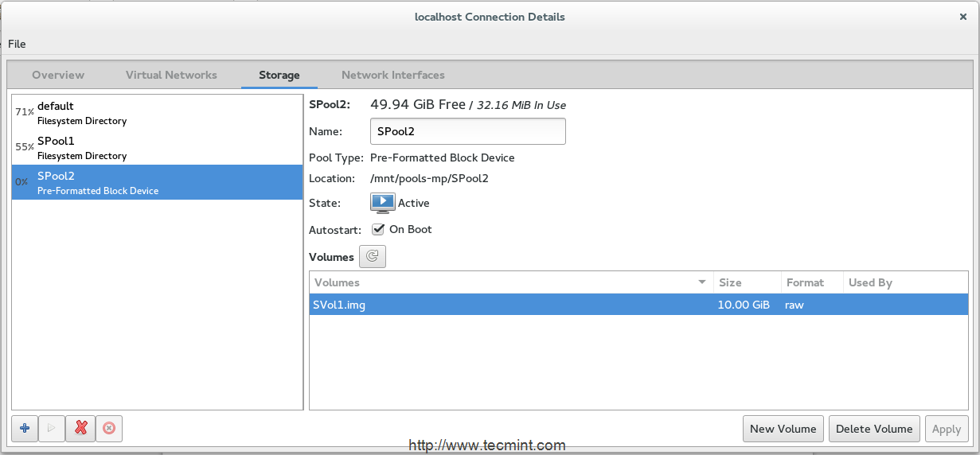Click the Active state monitor icon
Viewport: 980px width, 455px height.
click(x=382, y=203)
